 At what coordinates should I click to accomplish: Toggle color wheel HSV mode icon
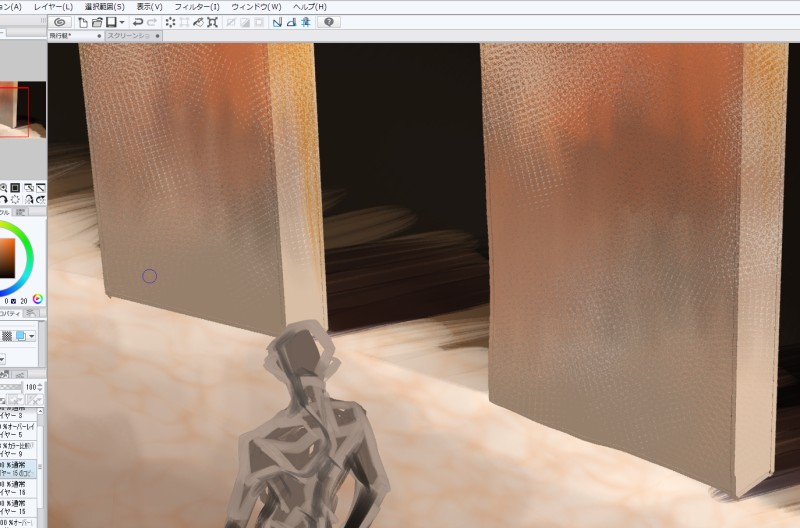click(37, 299)
